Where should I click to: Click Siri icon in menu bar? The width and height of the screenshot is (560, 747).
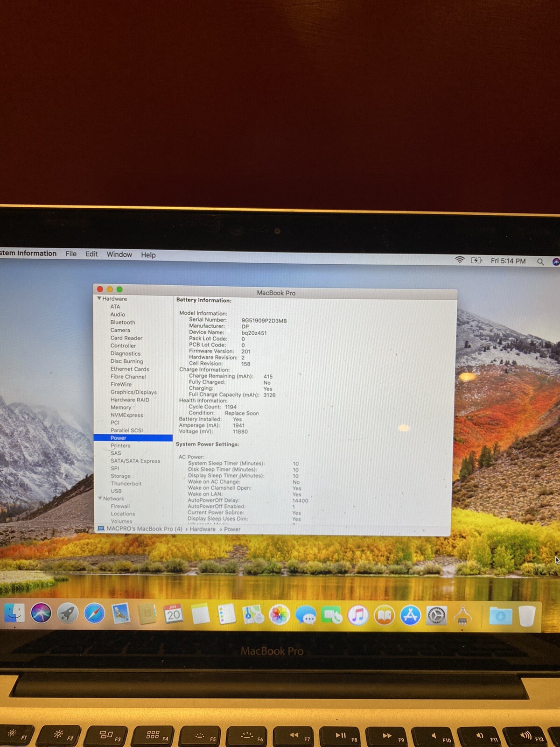coord(556,262)
